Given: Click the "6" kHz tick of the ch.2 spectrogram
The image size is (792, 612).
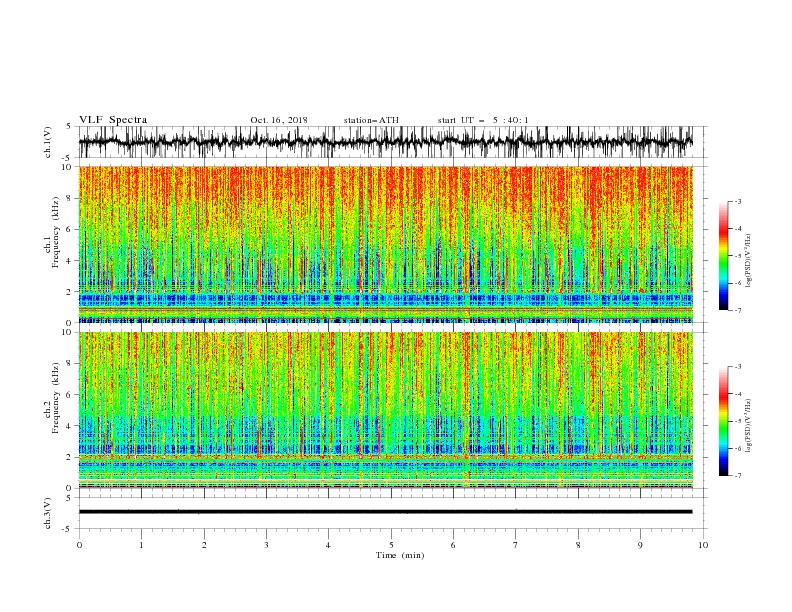Looking at the screenshot, I should pyautogui.click(x=70, y=395).
